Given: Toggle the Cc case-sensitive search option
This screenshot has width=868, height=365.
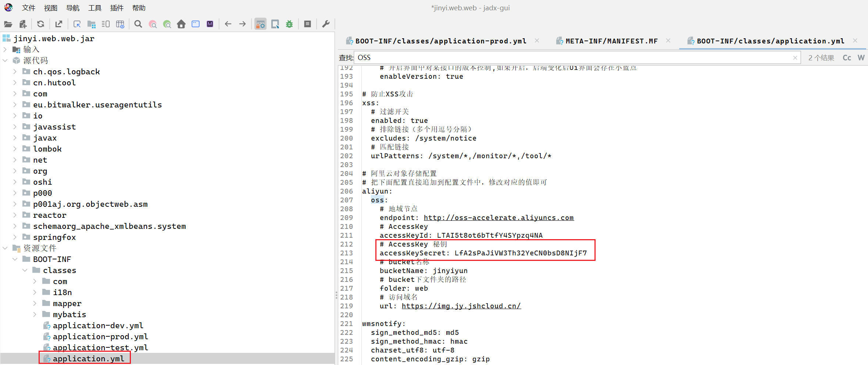Looking at the screenshot, I should coord(847,58).
